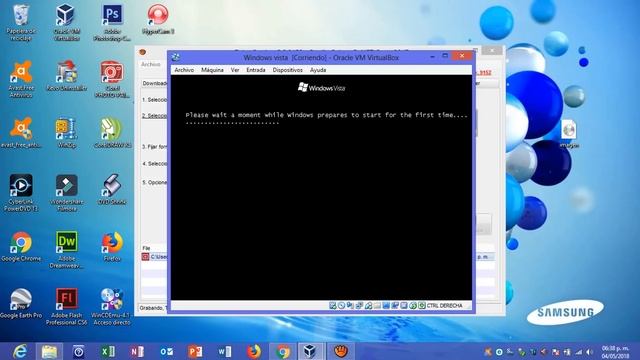Open the Ver menu
Screen dimensions: 640x360
coord(235,70)
